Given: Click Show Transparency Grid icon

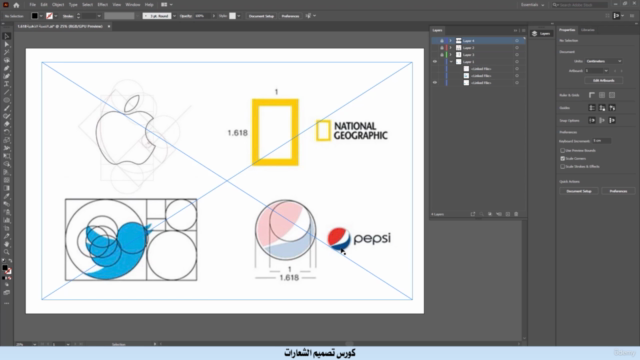Looking at the screenshot, I should pos(612,95).
